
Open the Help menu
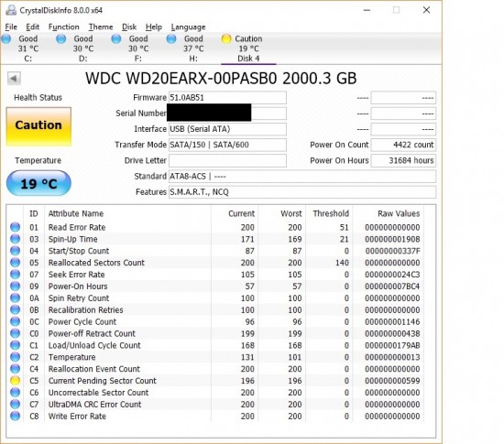click(x=154, y=27)
